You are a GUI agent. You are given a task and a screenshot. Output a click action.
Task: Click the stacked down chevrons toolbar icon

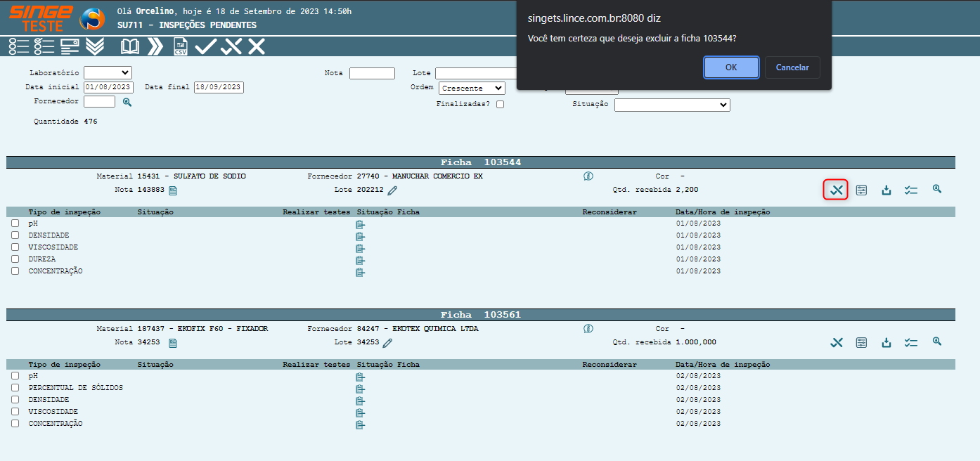(95, 47)
